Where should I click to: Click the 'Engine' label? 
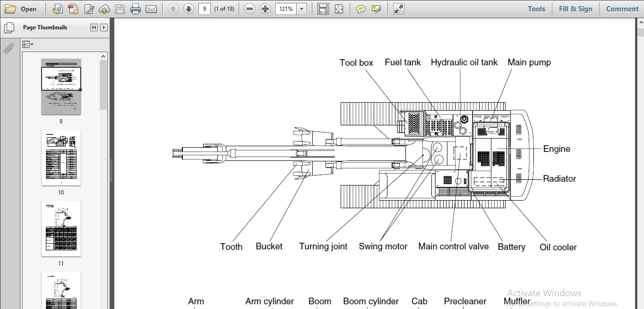pos(557,149)
